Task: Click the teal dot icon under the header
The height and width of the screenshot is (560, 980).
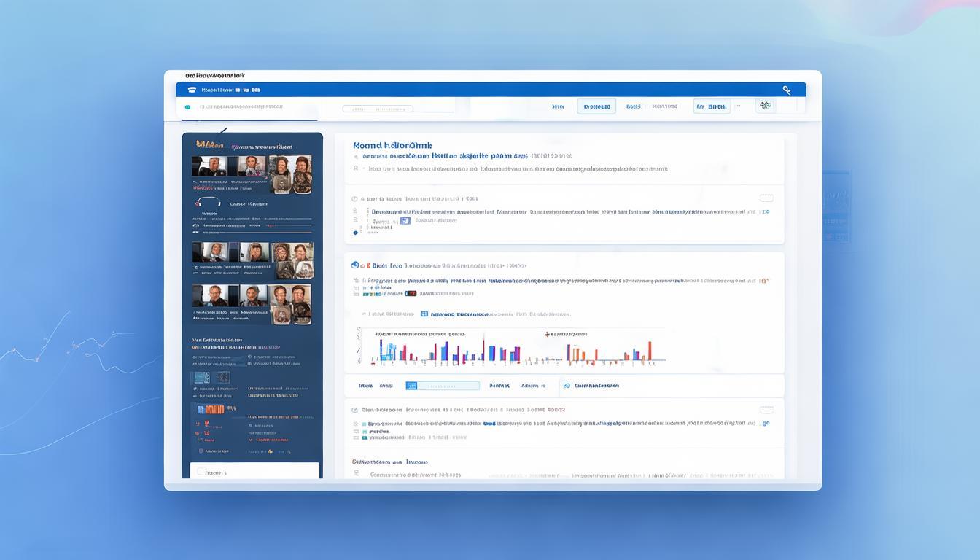Action: [x=187, y=107]
